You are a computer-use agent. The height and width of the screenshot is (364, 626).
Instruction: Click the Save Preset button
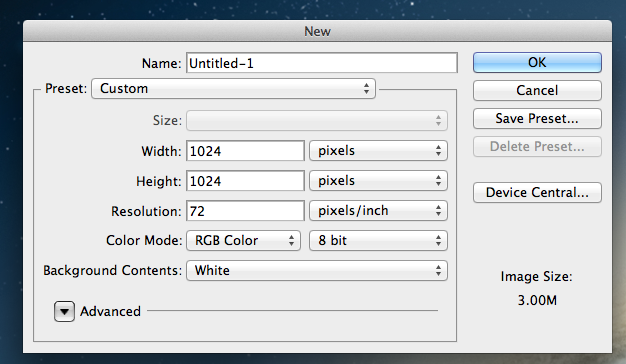[x=537, y=119]
